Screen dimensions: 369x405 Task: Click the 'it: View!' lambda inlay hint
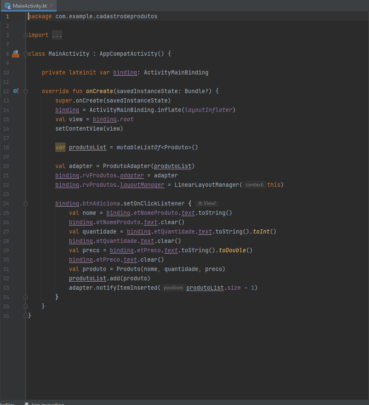click(x=207, y=203)
